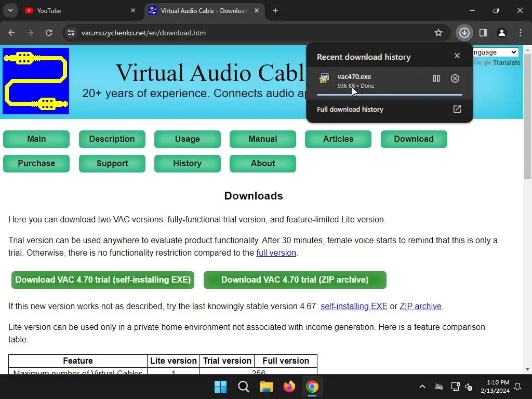Click the Chrome downloads toolbar icon
The image size is (532, 399).
pyautogui.click(x=464, y=33)
